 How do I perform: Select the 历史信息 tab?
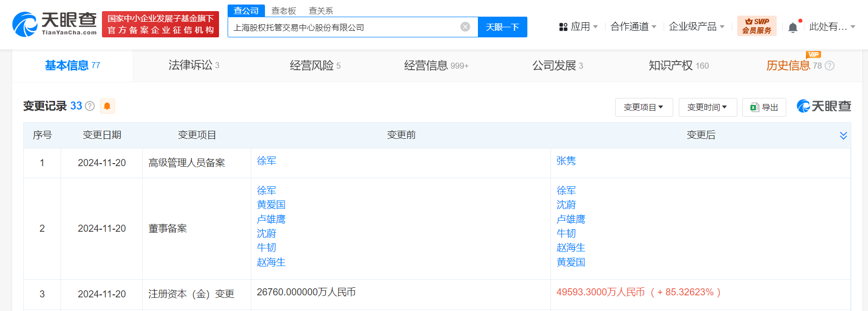pos(794,66)
